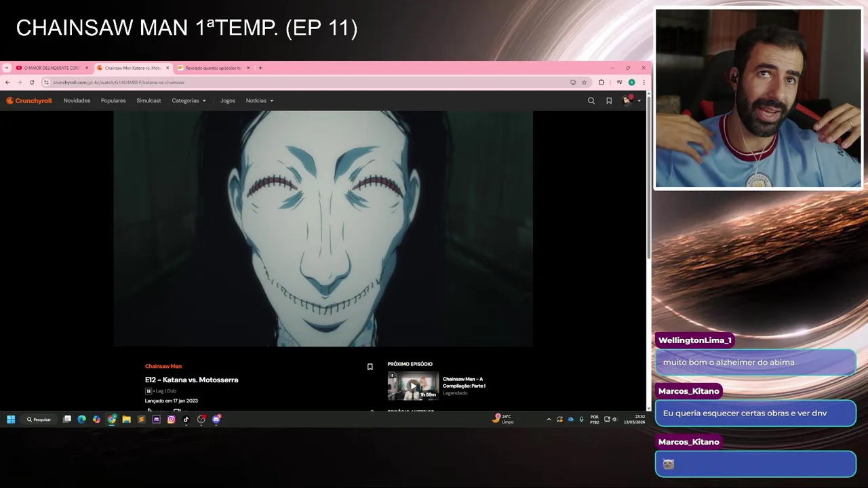Reload the Crunchyroll page
Screen dimensions: 868x488
click(31, 82)
